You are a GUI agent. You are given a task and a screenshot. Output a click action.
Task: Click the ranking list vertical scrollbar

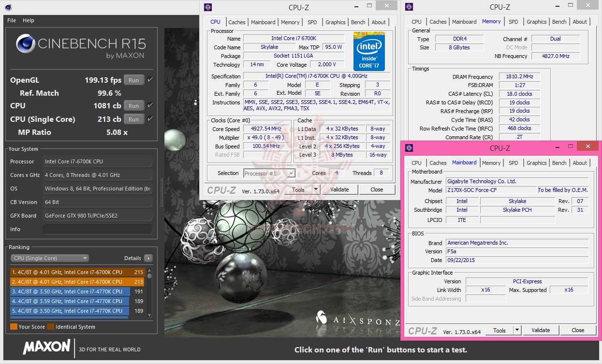(149, 293)
